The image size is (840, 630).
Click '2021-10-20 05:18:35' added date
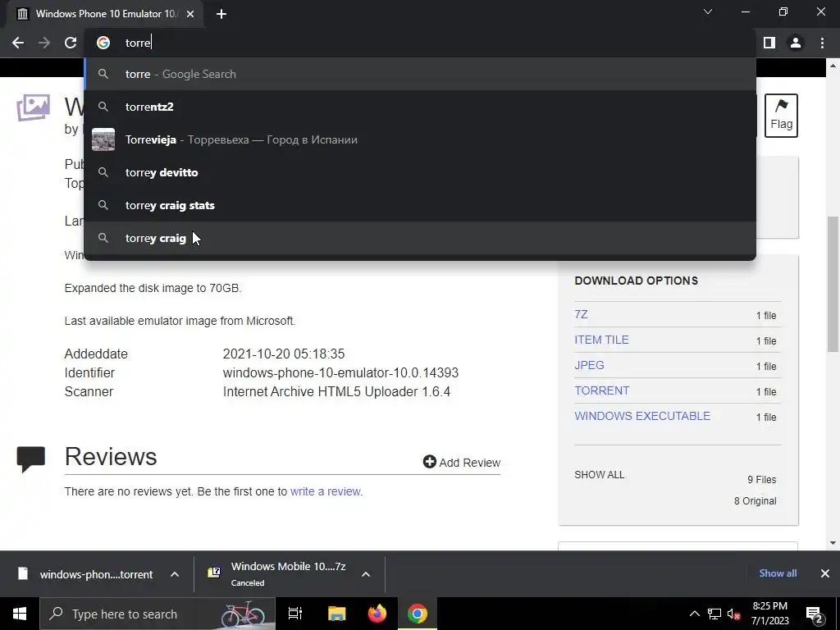[x=284, y=354]
